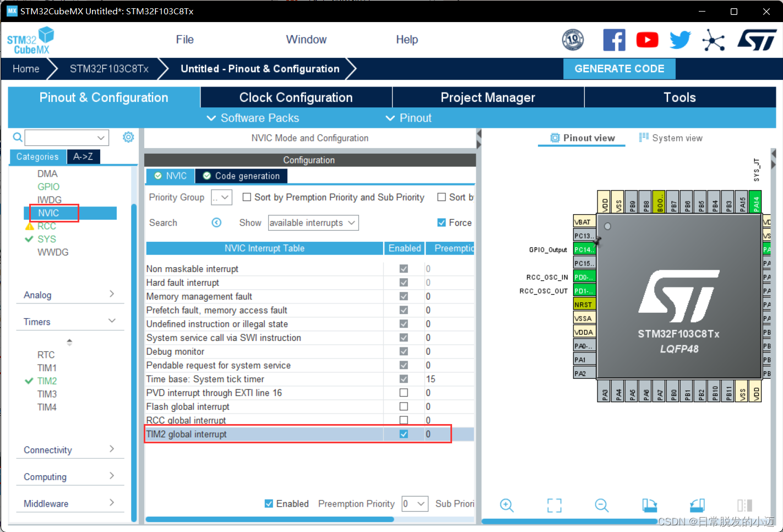
Task: Enable the Flash global interrupt checkbox
Action: pyautogui.click(x=404, y=406)
